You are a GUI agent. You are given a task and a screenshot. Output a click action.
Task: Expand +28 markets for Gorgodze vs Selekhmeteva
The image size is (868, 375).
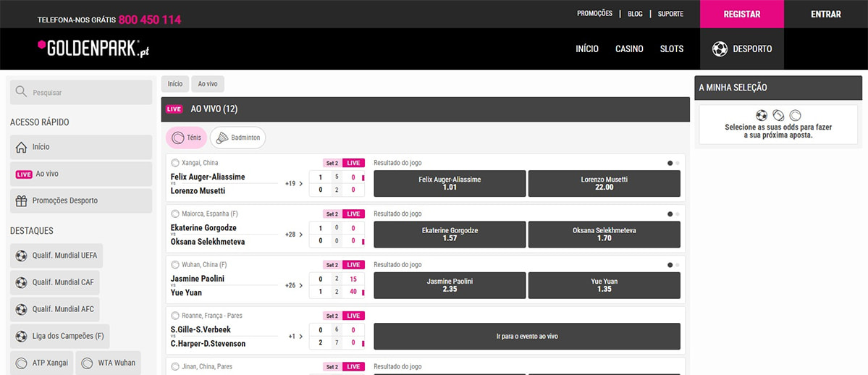click(294, 235)
